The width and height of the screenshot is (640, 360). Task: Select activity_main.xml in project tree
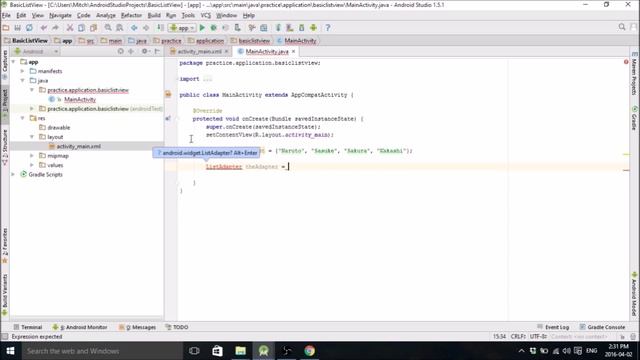[78, 146]
